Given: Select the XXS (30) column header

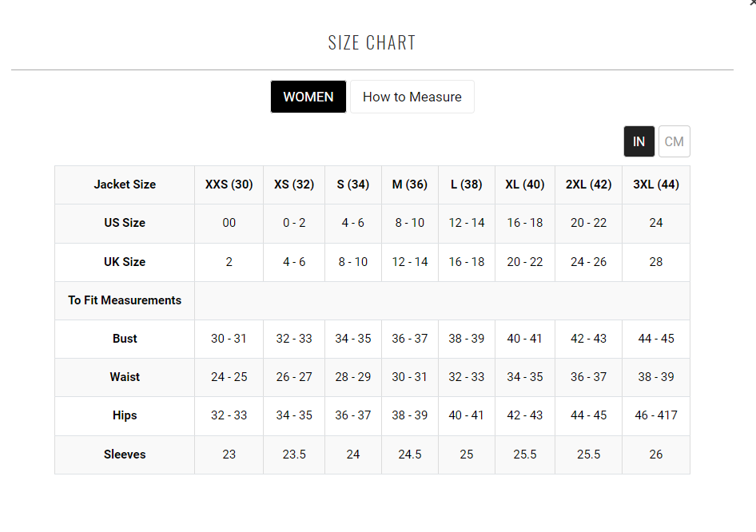Looking at the screenshot, I should (x=229, y=185).
